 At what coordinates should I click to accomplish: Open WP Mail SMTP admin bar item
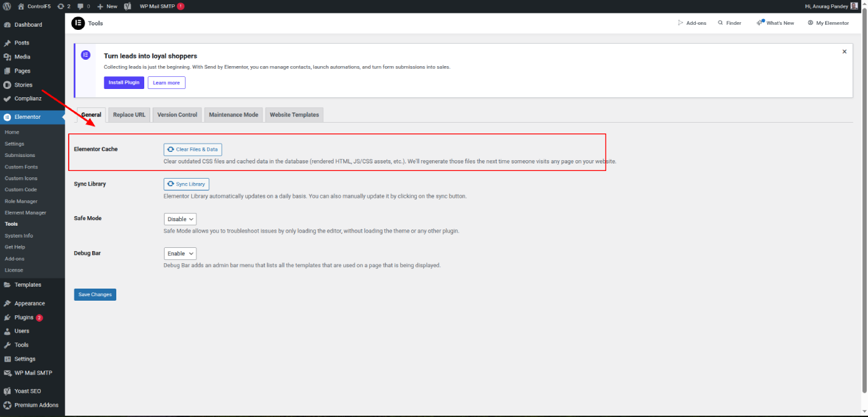pos(162,6)
